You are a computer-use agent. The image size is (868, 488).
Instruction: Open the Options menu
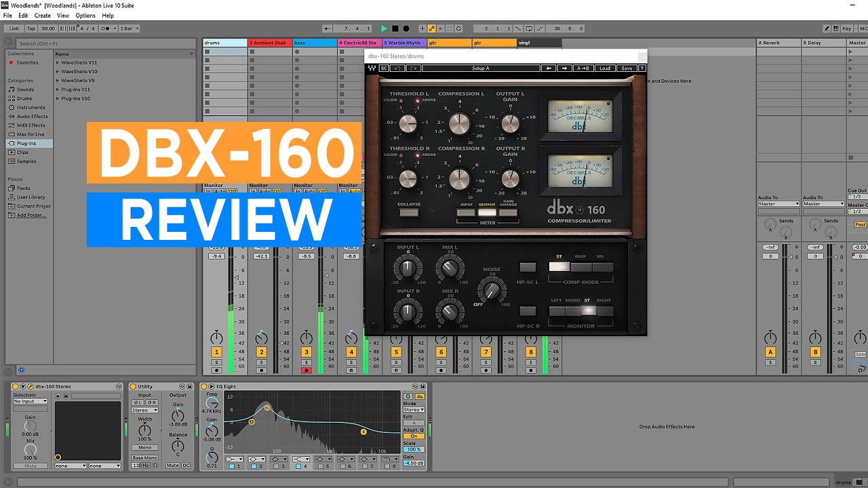85,16
